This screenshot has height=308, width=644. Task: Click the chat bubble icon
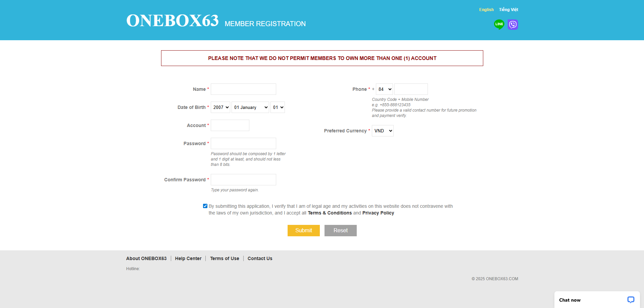(631, 300)
